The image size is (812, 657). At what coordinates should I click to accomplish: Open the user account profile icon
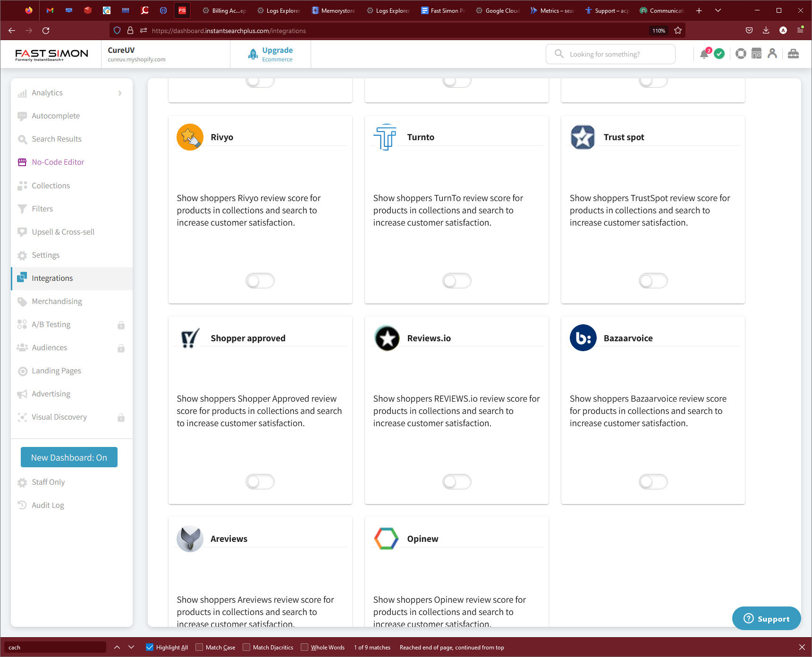(772, 54)
